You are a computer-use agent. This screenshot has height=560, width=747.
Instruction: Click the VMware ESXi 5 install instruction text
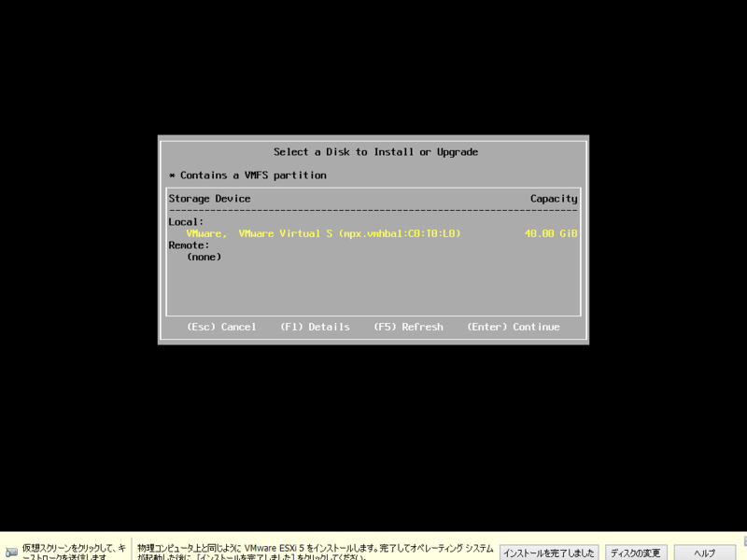[x=315, y=553]
